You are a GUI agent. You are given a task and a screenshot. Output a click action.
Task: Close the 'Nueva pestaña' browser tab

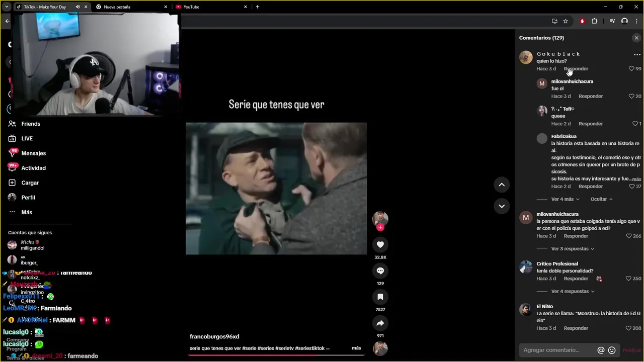click(x=166, y=7)
